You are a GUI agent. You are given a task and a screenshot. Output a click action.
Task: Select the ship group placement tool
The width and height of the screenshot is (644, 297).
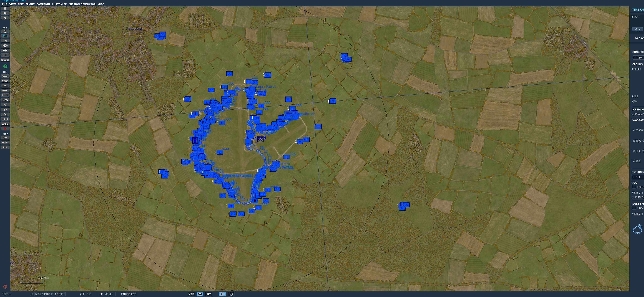tap(5, 86)
